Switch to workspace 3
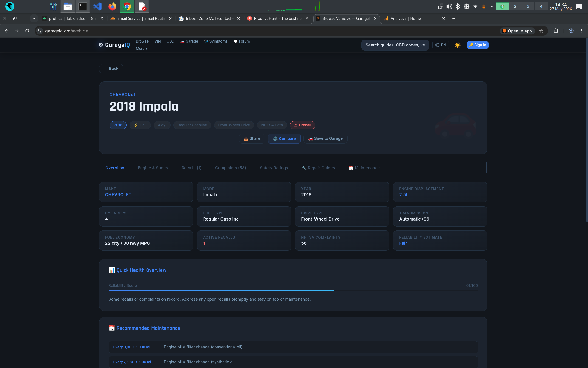The width and height of the screenshot is (588, 368). coord(528,7)
